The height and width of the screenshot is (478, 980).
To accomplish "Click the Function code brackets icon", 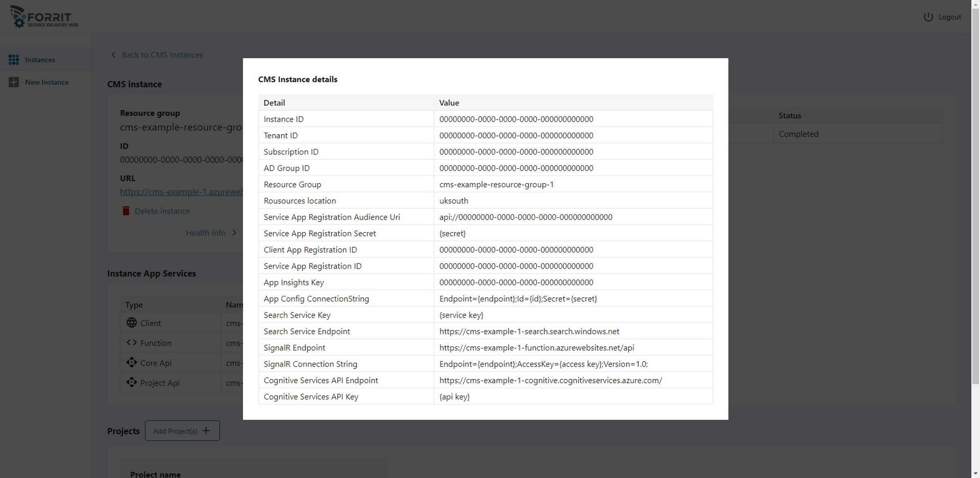I will tap(131, 342).
